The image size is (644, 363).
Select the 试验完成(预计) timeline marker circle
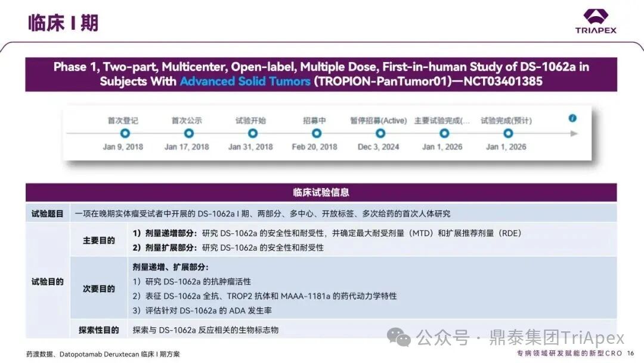(x=507, y=134)
